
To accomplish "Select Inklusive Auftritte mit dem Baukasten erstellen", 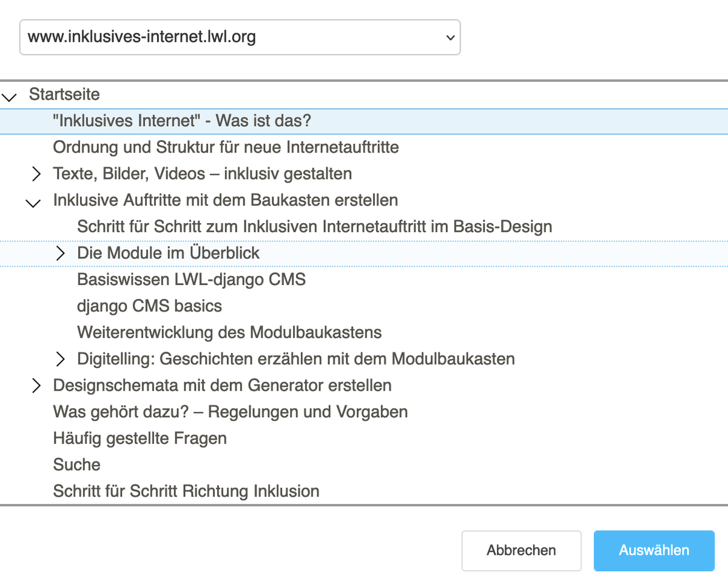I will (x=226, y=200).
